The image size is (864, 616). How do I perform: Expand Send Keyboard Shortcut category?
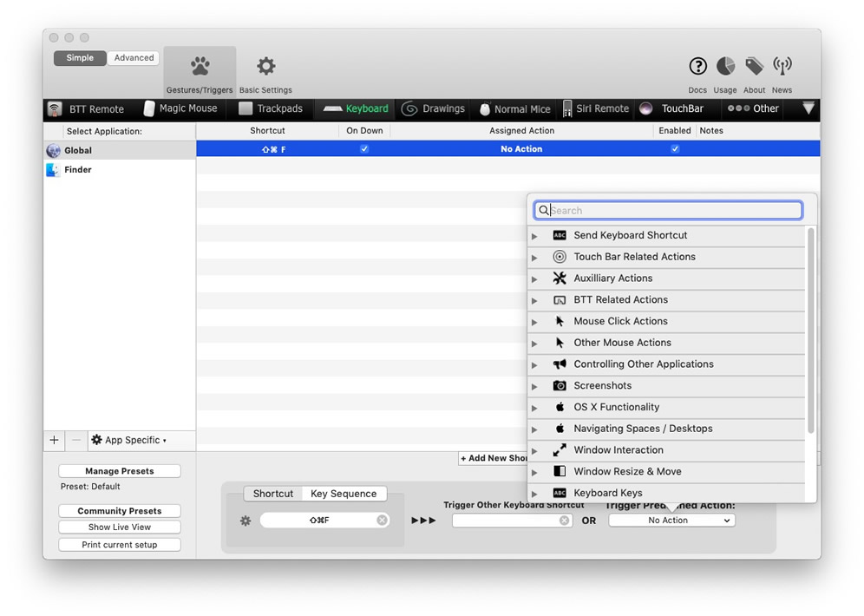point(534,236)
